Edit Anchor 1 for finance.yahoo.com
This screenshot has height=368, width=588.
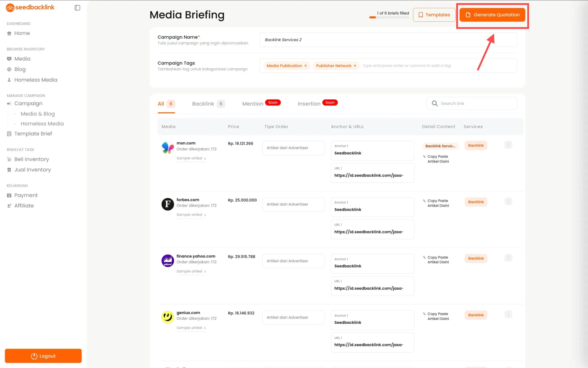pos(373,264)
